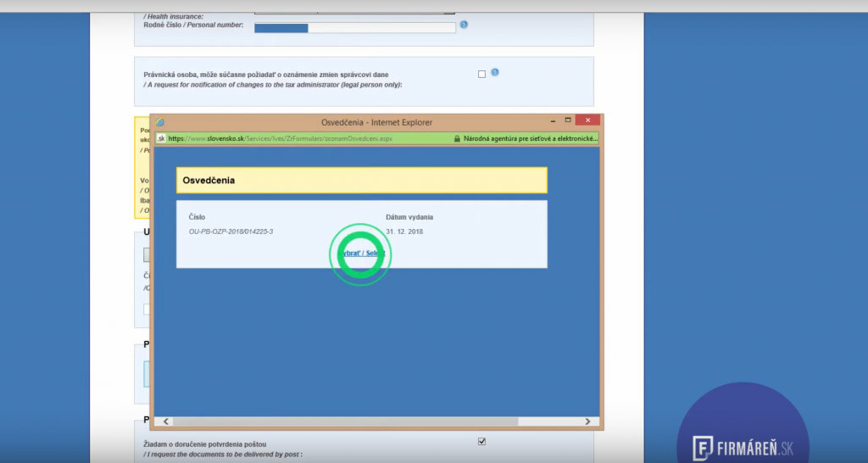This screenshot has width=868, height=463.
Task: Click the date 31. 12. 2018
Action: point(404,231)
